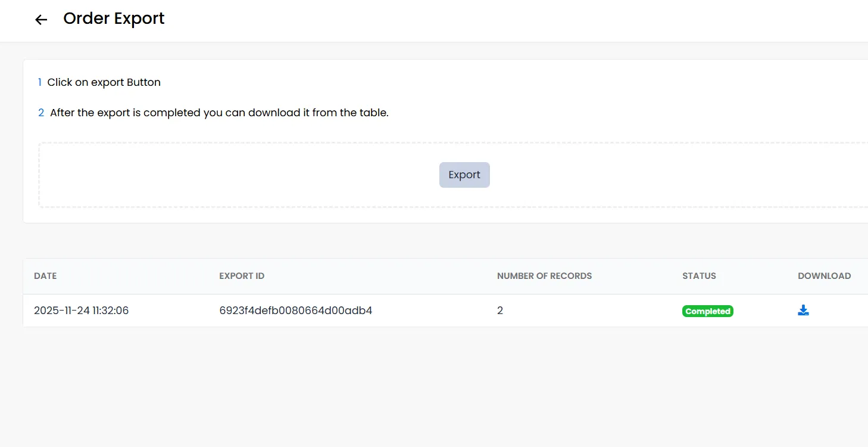The width and height of the screenshot is (868, 447).
Task: Click the 'Click on export Button' instruction text
Action: click(104, 82)
